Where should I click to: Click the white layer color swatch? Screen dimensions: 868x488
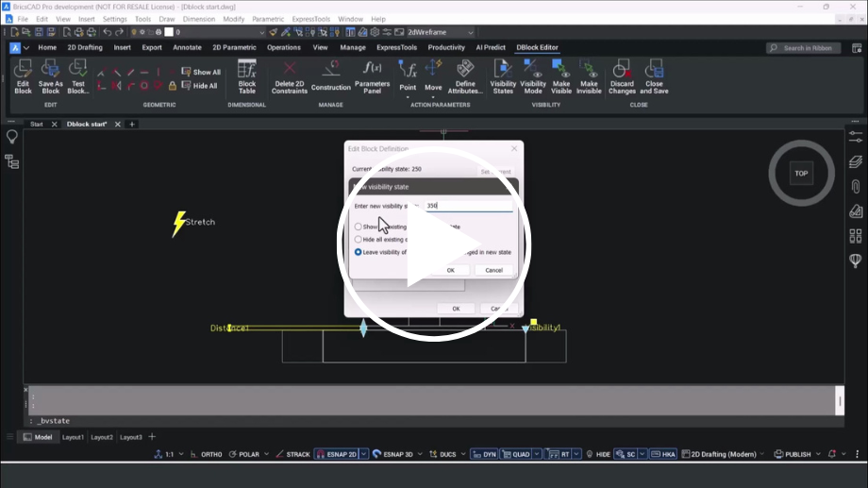click(169, 32)
